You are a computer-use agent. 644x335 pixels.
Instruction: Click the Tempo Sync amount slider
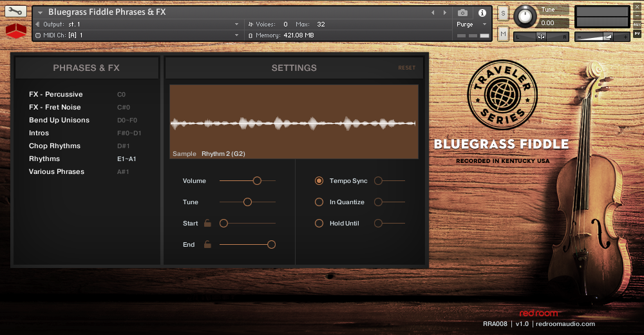[x=390, y=181]
